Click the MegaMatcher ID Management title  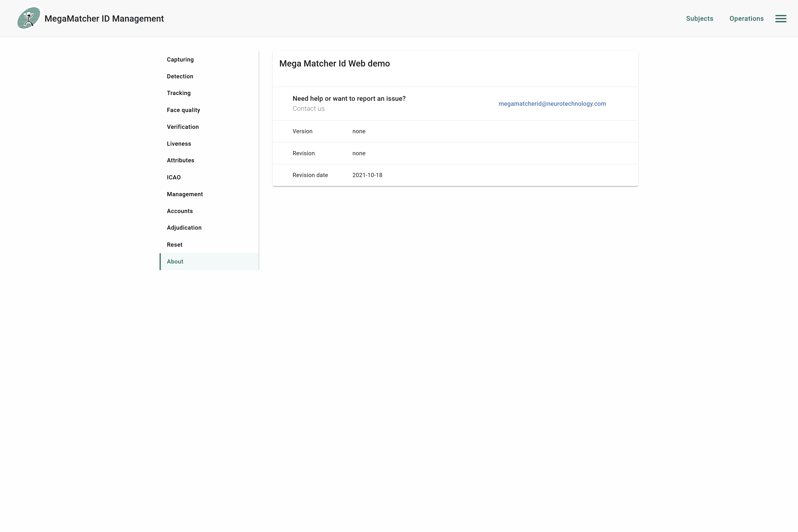pyautogui.click(x=104, y=19)
